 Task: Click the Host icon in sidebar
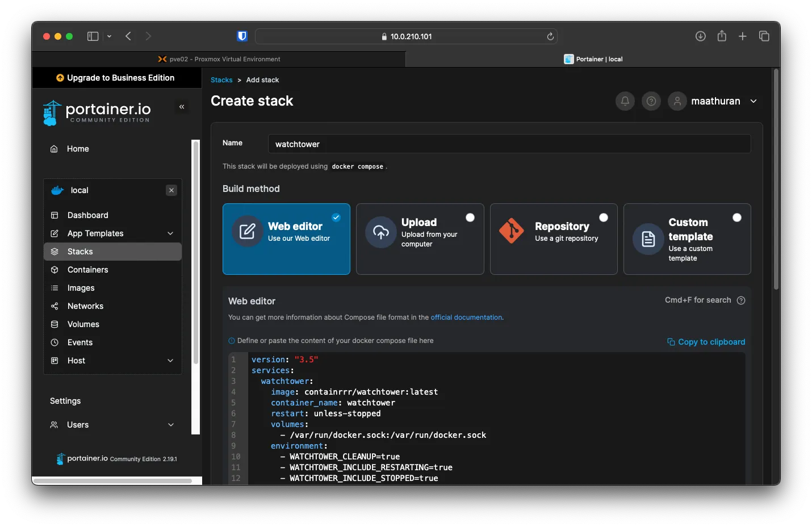(x=55, y=361)
